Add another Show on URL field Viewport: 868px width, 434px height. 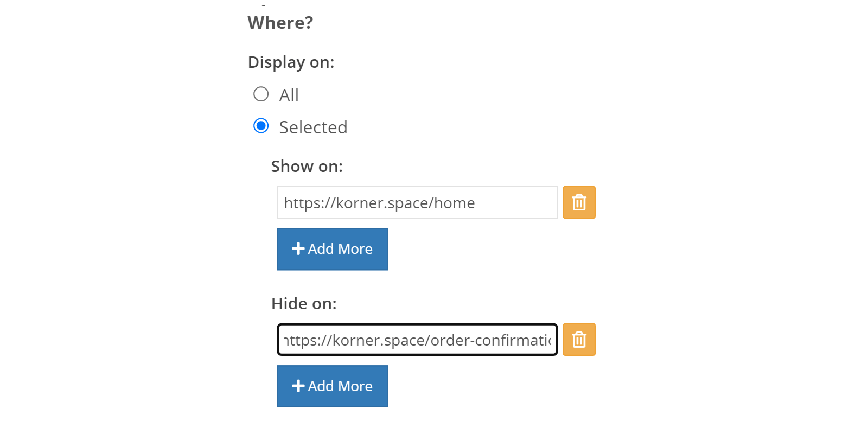pyautogui.click(x=333, y=249)
